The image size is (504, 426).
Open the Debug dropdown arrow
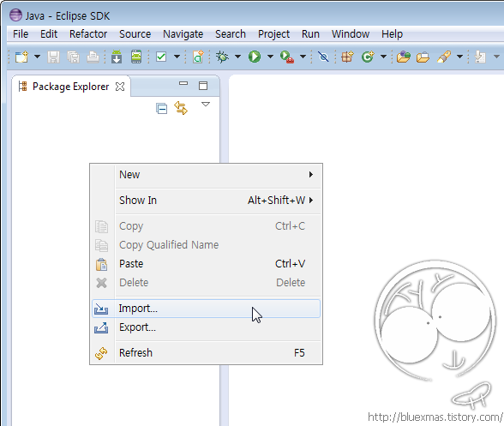pyautogui.click(x=238, y=57)
